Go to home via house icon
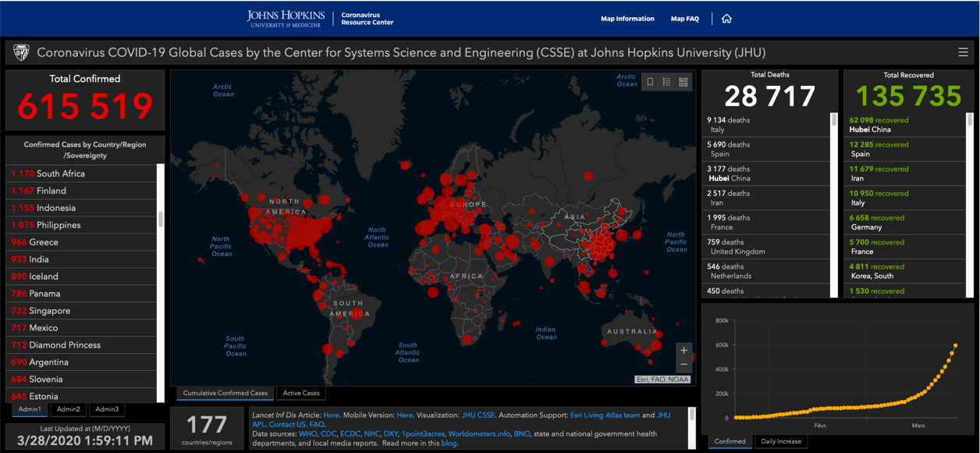The height and width of the screenshot is (453, 980). 726,19
